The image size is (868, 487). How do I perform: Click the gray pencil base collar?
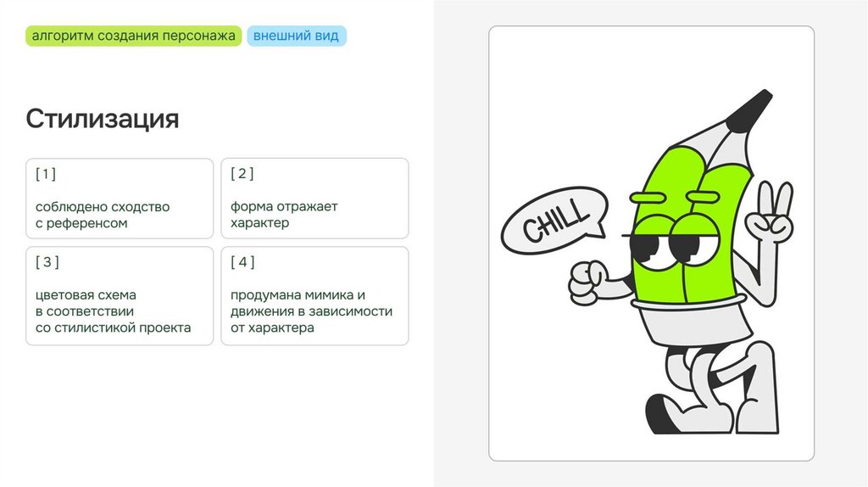coord(693,322)
